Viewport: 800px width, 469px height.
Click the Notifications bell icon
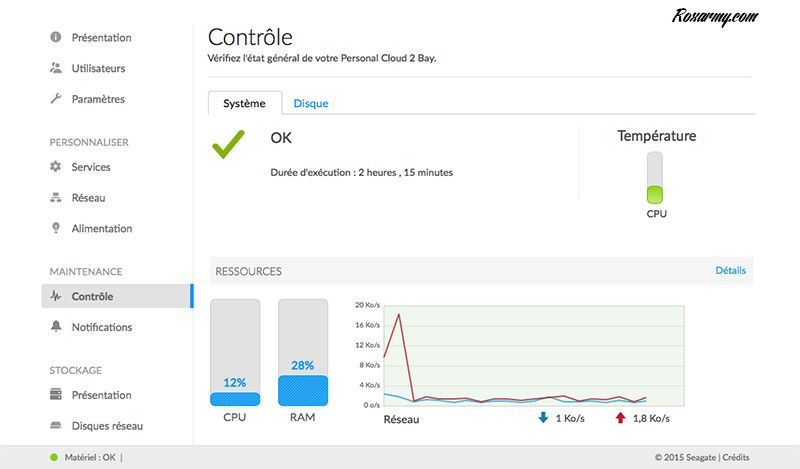tap(56, 327)
